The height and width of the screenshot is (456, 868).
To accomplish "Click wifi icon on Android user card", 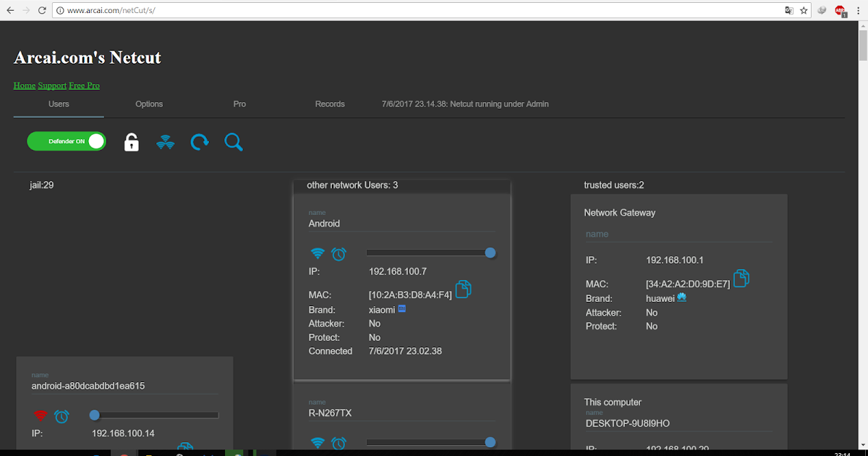I will 317,253.
